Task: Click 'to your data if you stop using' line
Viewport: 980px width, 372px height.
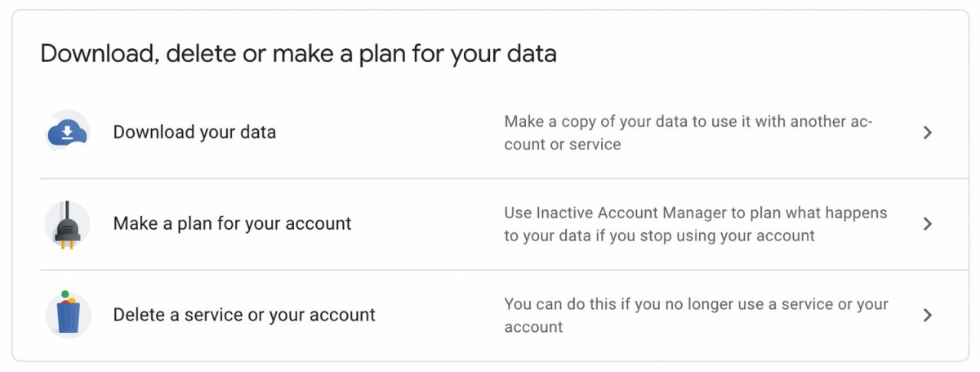Action: click(x=659, y=235)
